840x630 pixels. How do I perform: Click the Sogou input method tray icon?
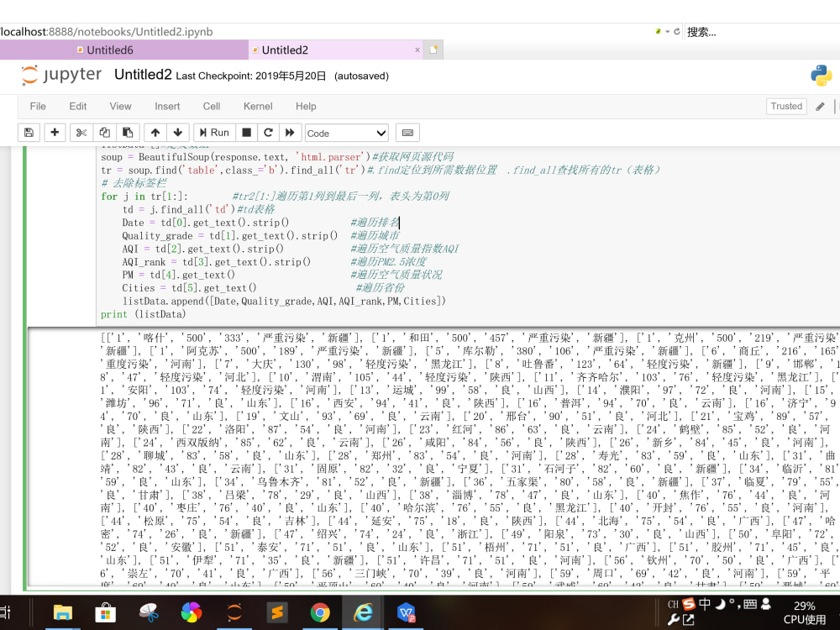coord(689,604)
